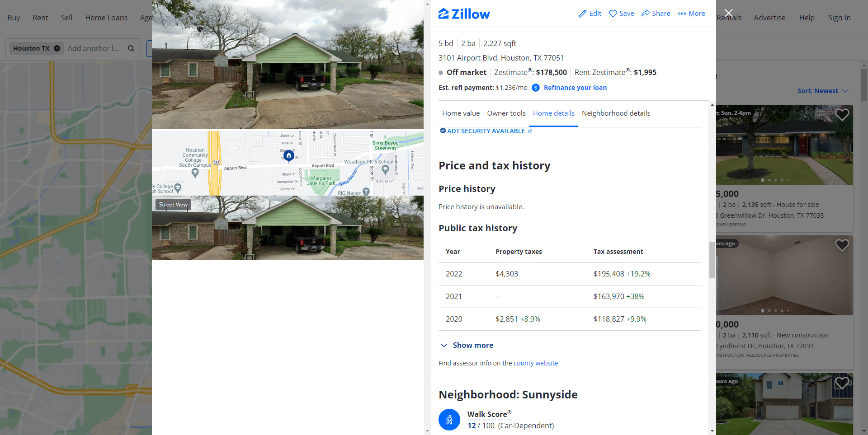Open the Home Loans menu
868x435 pixels.
point(106,18)
